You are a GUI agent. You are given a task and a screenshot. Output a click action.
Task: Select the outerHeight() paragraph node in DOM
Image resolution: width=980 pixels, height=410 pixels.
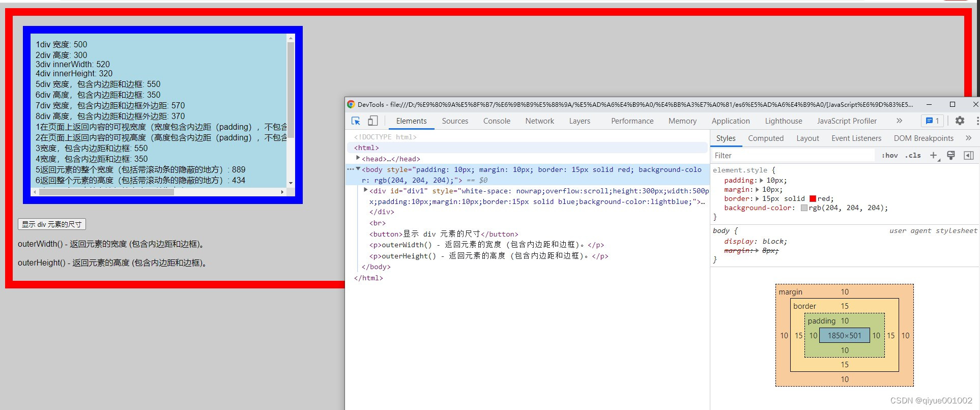point(488,256)
